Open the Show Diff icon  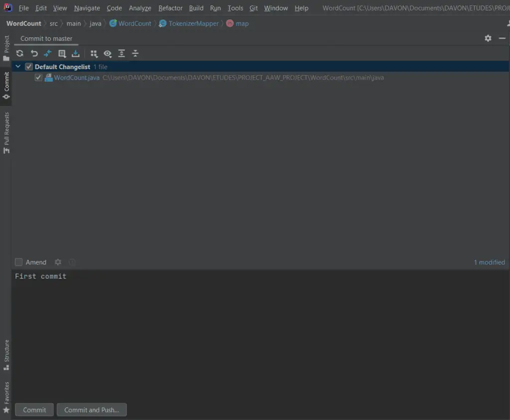[48, 53]
